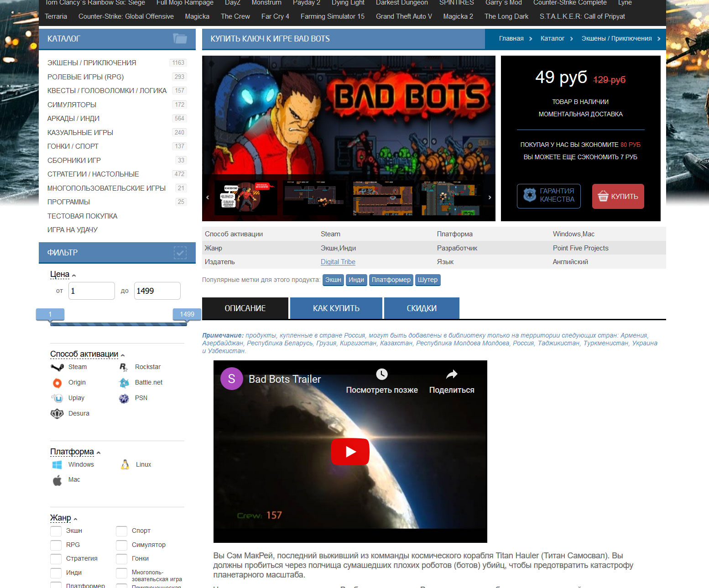Select the Steam activation icon
Viewport: 709px width, 588px height.
(57, 367)
